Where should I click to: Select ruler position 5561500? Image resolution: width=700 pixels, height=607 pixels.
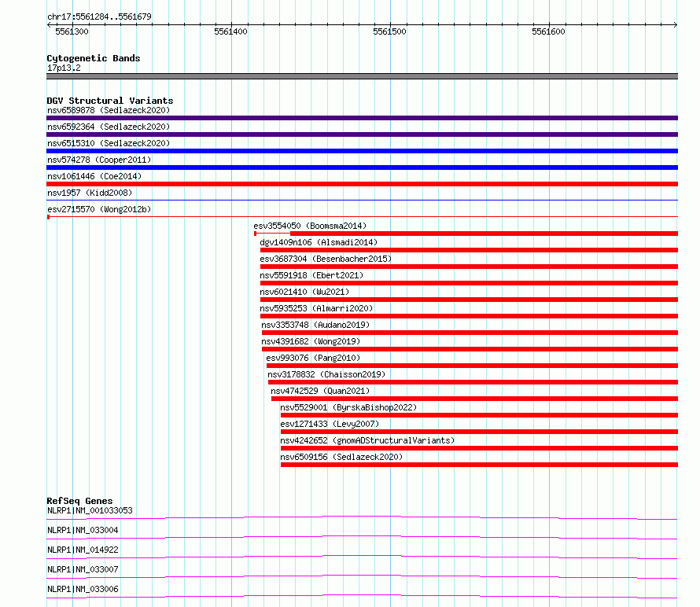pos(389,31)
